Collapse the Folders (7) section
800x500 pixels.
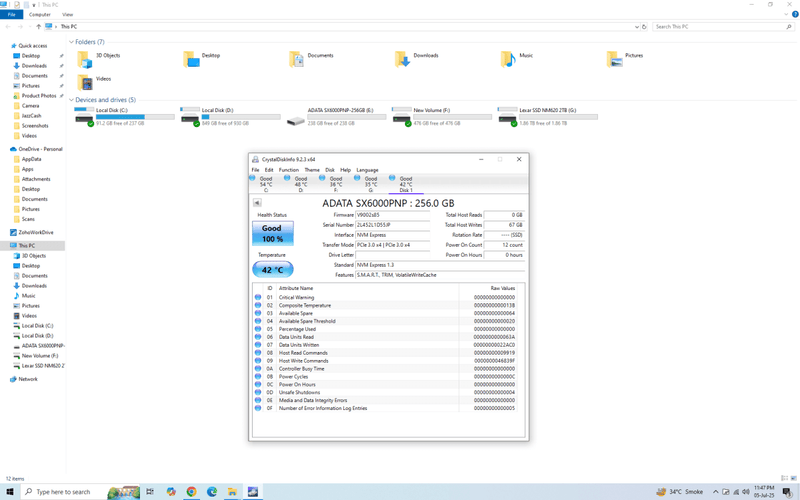[71, 42]
